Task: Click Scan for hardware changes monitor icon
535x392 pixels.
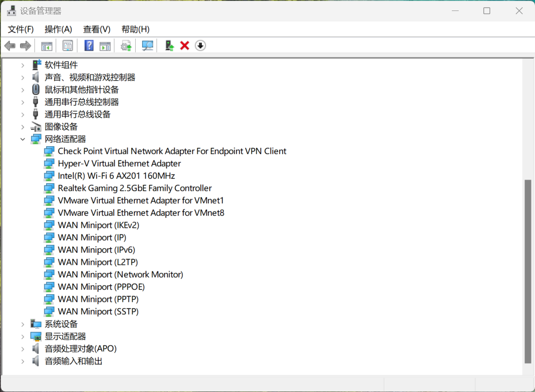Action: [148, 46]
